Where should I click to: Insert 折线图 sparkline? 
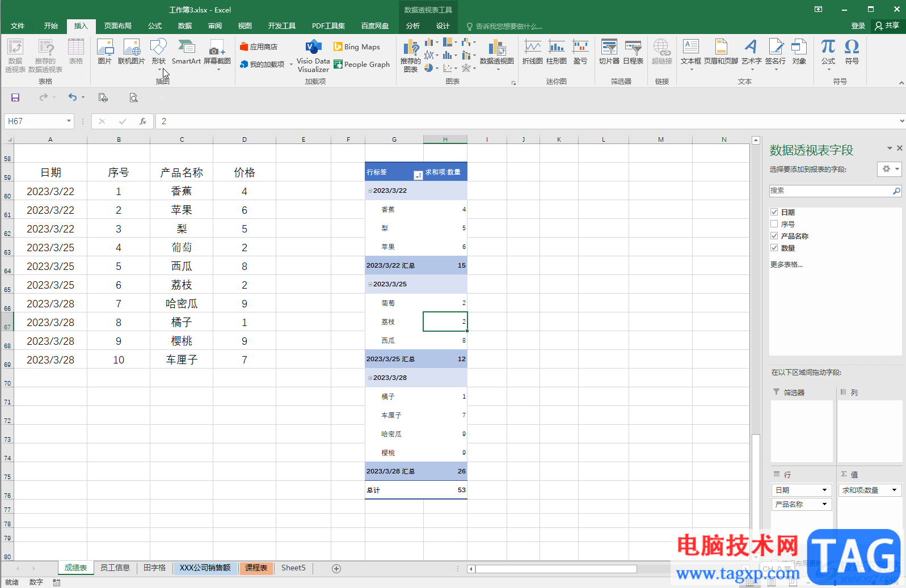(532, 52)
